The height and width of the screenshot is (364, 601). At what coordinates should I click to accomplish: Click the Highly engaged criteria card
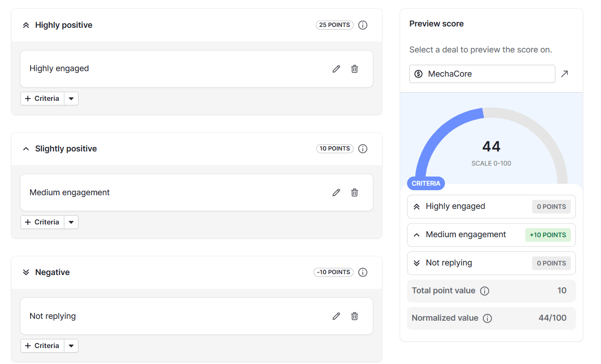click(197, 69)
